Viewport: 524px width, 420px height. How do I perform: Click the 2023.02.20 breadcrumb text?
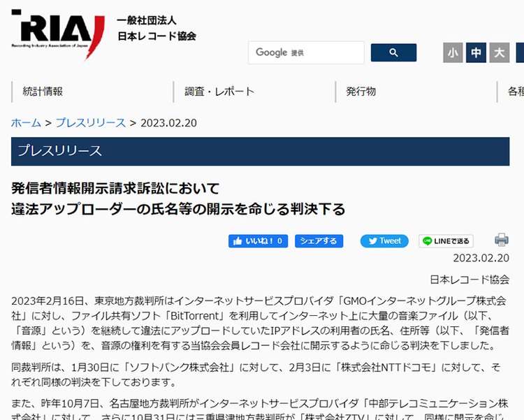tap(168, 123)
